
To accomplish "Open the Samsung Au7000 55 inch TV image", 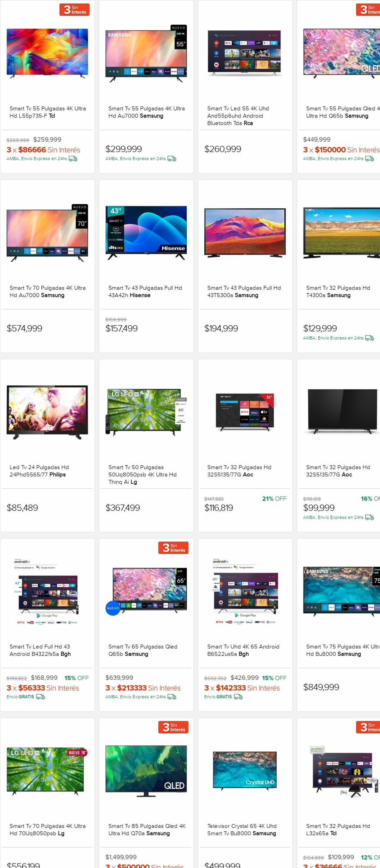I will click(x=146, y=53).
